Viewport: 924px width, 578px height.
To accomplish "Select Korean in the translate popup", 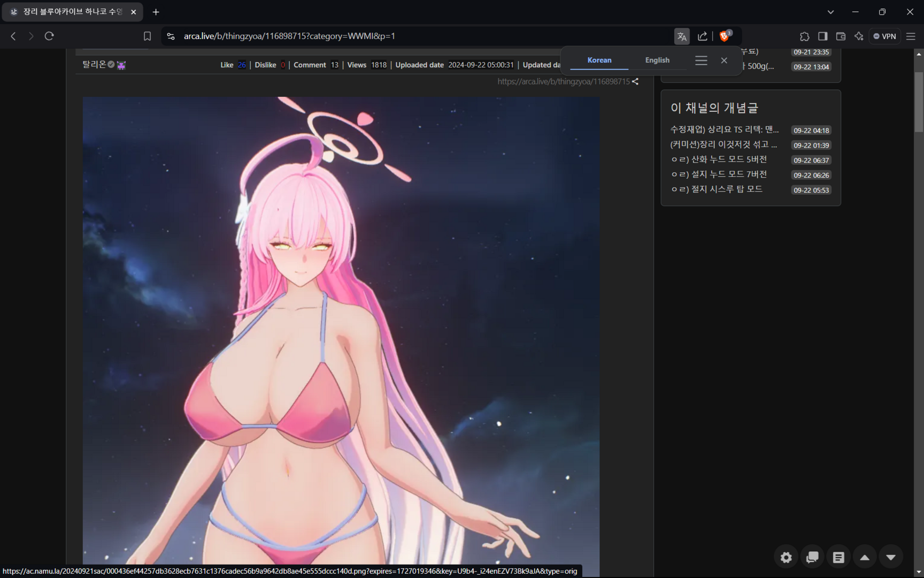I will point(599,60).
